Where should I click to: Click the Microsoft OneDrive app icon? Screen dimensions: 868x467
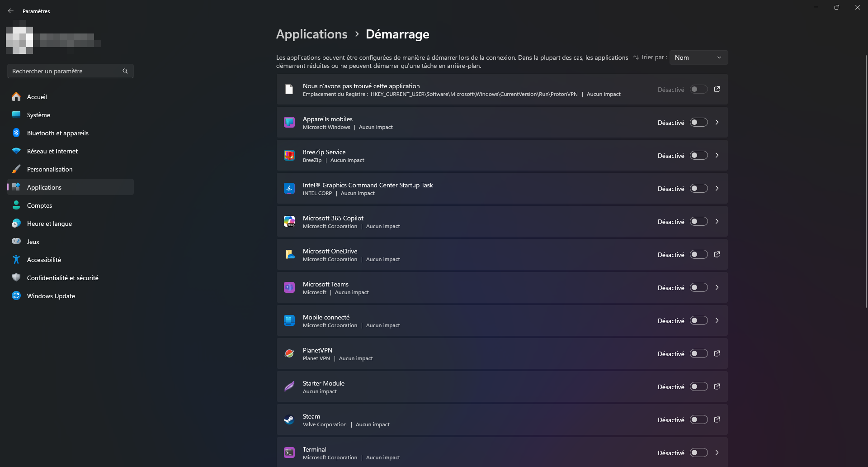(x=289, y=254)
